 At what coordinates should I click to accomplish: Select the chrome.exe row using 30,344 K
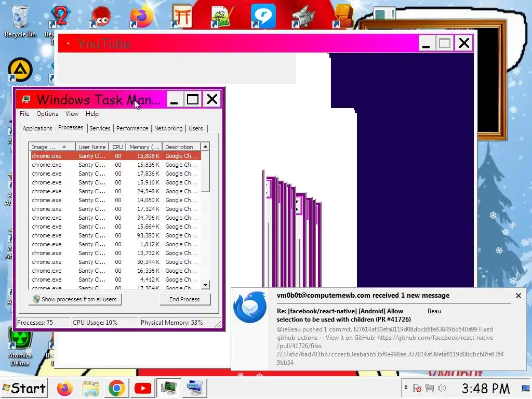point(116,262)
